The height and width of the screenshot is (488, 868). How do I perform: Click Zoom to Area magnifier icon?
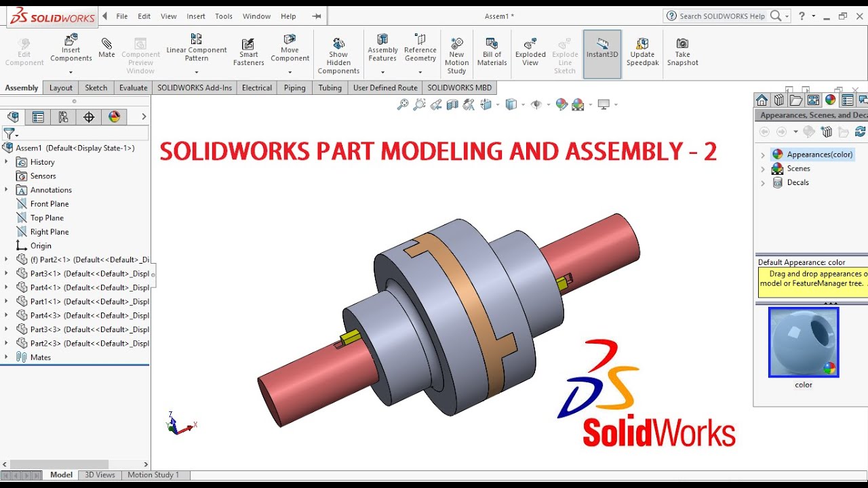tap(419, 104)
